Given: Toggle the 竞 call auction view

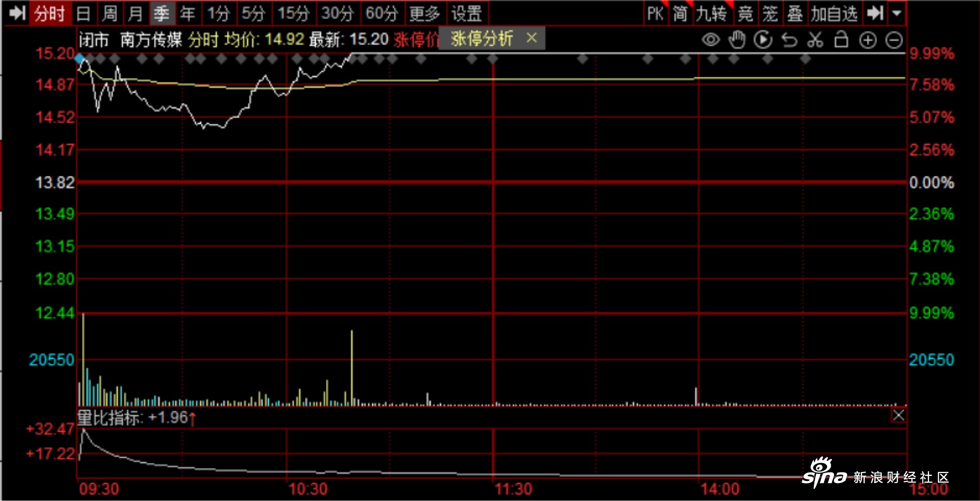Looking at the screenshot, I should (x=745, y=13).
